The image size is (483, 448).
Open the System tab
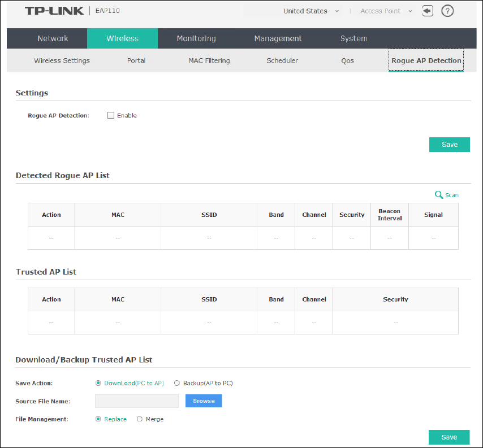[353, 38]
